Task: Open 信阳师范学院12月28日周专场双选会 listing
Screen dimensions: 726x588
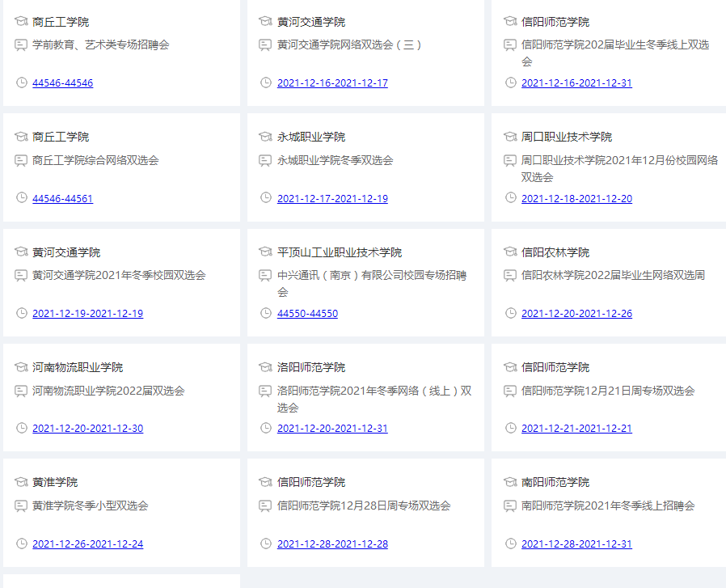Action: 364,506
